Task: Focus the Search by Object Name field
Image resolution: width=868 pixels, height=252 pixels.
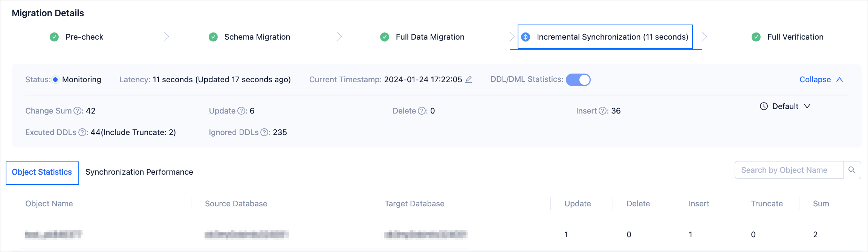Action: (x=789, y=170)
